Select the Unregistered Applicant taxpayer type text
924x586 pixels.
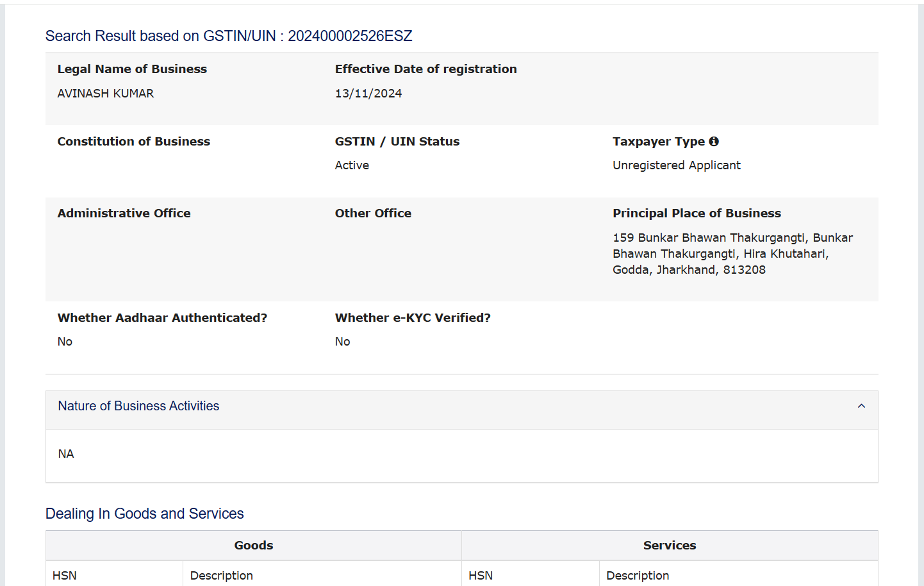(676, 165)
